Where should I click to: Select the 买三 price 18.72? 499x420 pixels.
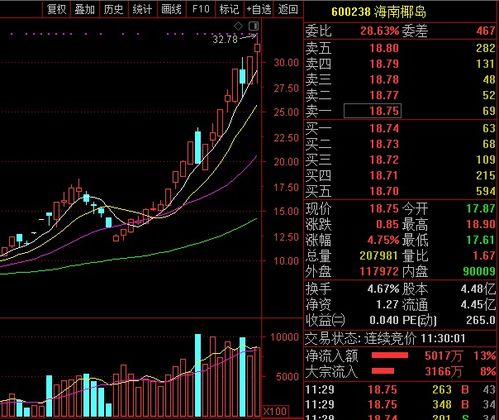click(384, 160)
